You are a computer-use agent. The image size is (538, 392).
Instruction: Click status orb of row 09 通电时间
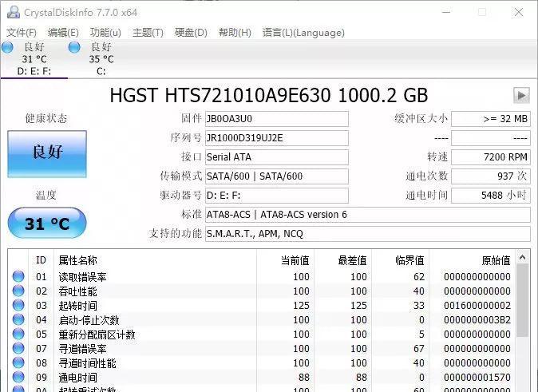tap(18, 378)
